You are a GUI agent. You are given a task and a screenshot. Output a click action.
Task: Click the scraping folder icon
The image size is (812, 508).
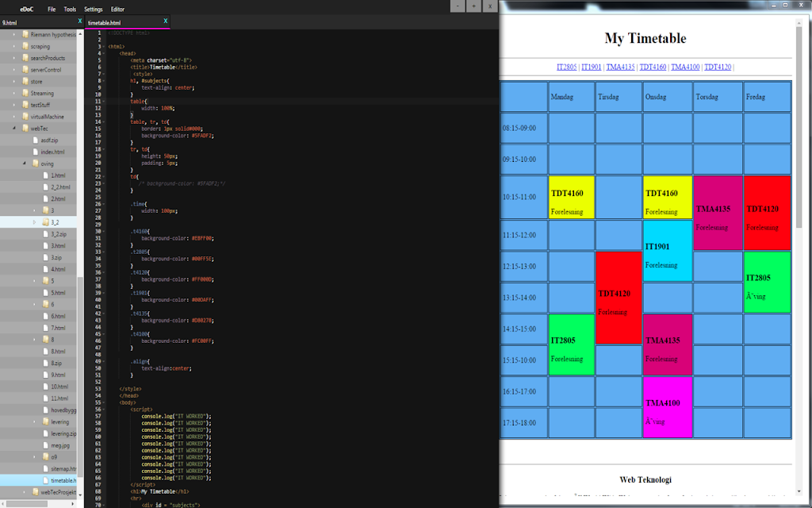coord(25,46)
